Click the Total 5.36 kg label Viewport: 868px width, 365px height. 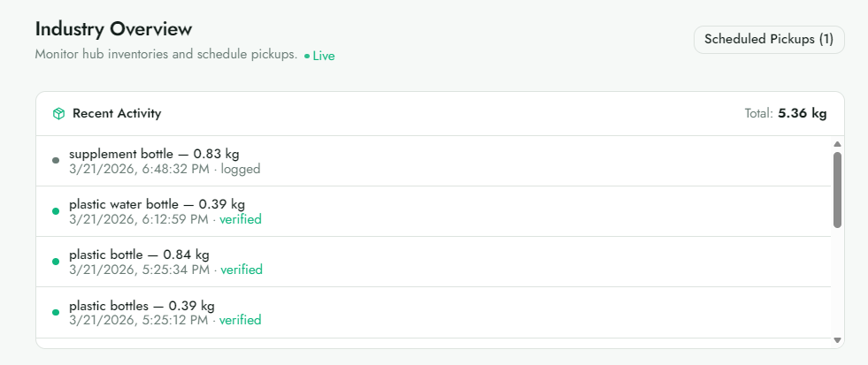click(786, 114)
